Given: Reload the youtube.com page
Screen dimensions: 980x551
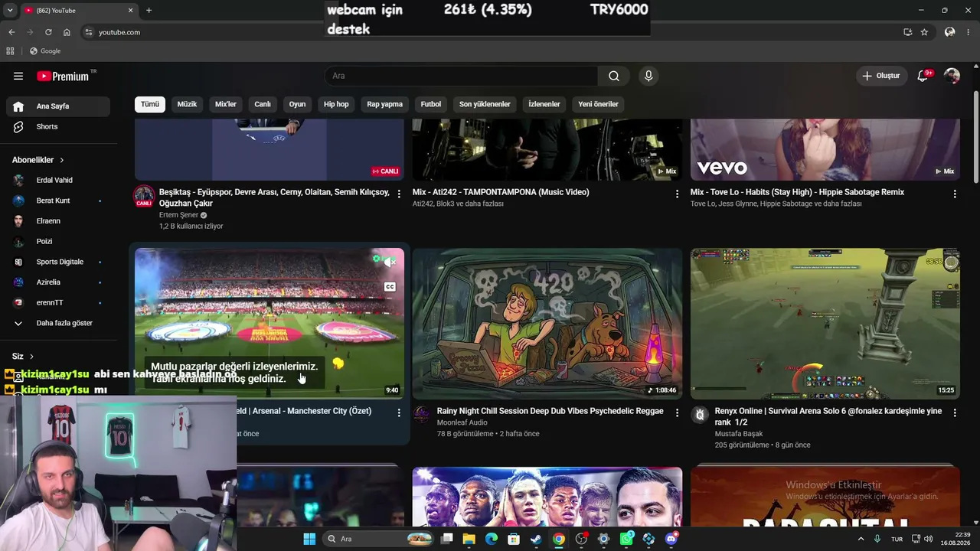Looking at the screenshot, I should point(48,32).
